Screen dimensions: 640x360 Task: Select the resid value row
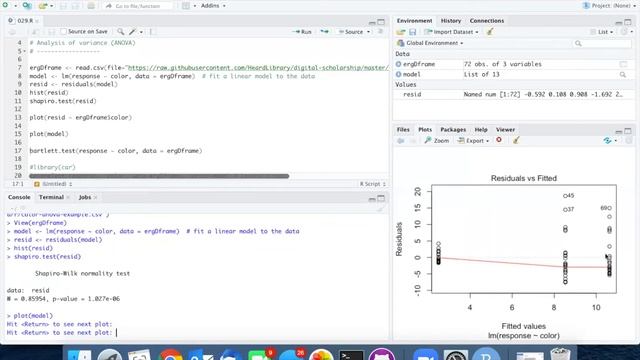click(x=513, y=94)
